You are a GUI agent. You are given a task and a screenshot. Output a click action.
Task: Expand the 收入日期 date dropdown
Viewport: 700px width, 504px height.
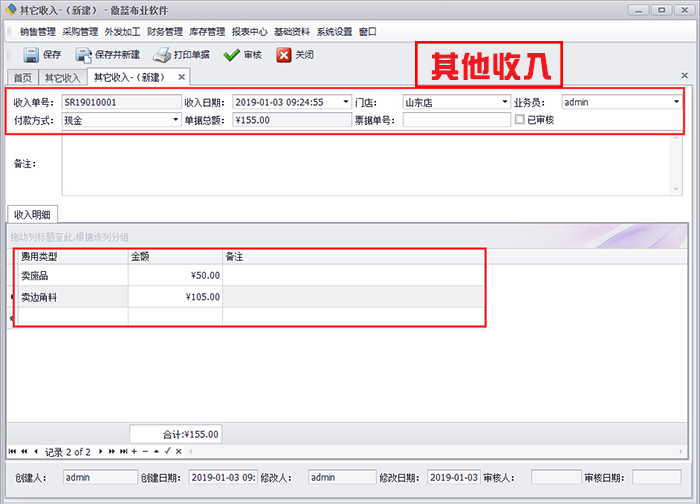pos(345,102)
